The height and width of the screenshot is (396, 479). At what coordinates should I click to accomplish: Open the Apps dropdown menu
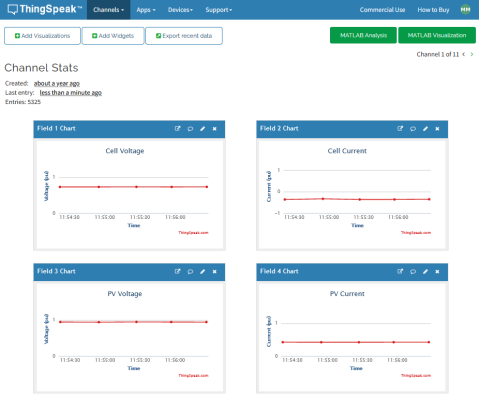(x=146, y=10)
